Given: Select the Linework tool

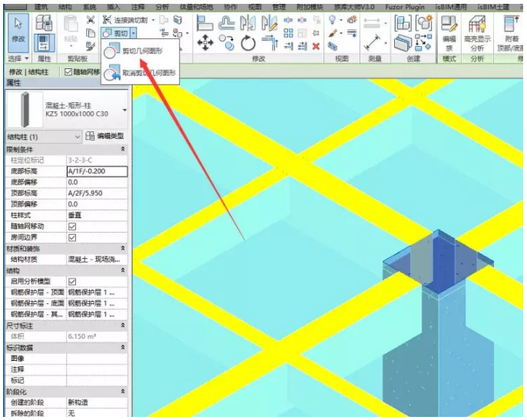Looking at the screenshot, I should point(352,33).
